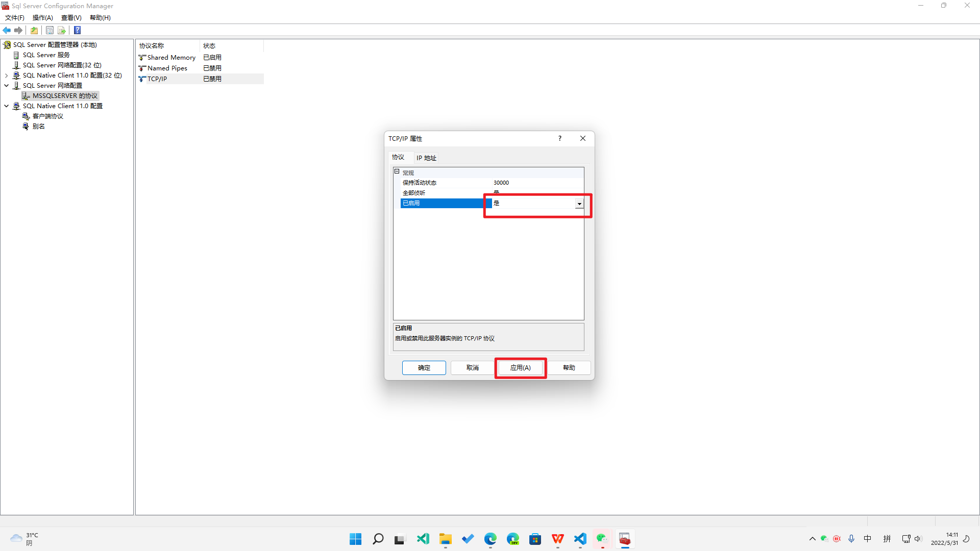
Task: Click the Back arrow toolbar icon
Action: (x=7, y=31)
